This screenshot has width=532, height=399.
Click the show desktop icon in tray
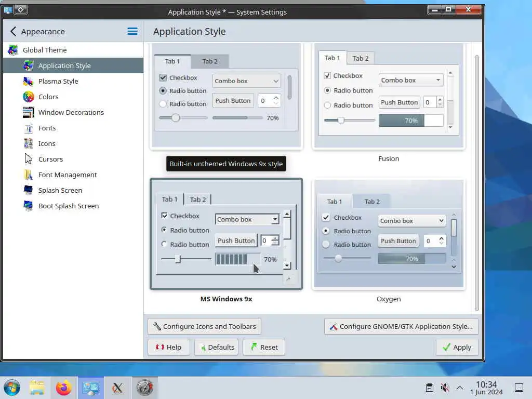tap(519, 388)
